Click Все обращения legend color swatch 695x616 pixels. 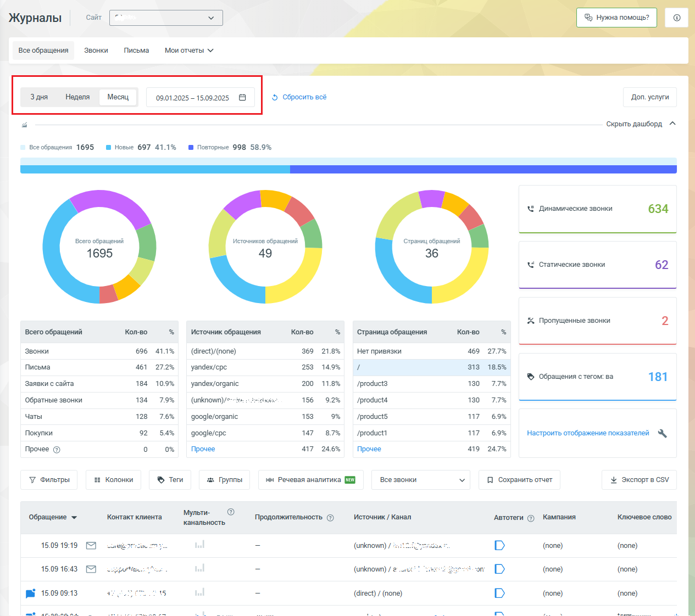(x=23, y=148)
